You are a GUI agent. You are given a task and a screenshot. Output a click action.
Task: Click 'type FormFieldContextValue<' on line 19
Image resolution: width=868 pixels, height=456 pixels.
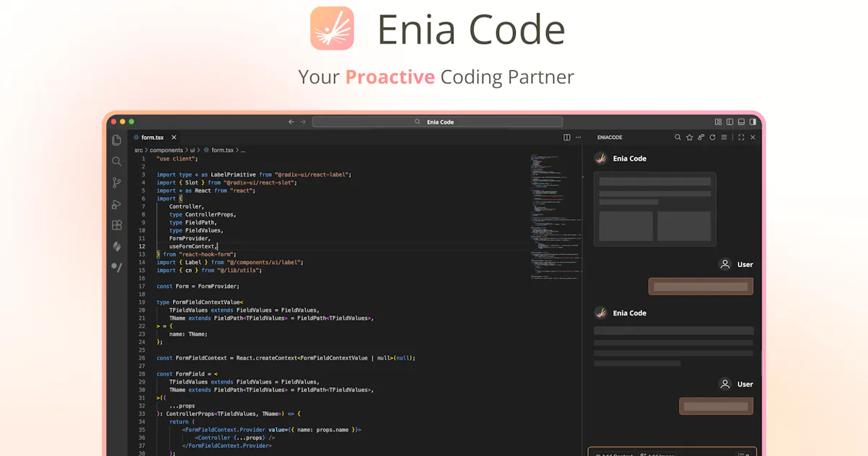pos(200,302)
